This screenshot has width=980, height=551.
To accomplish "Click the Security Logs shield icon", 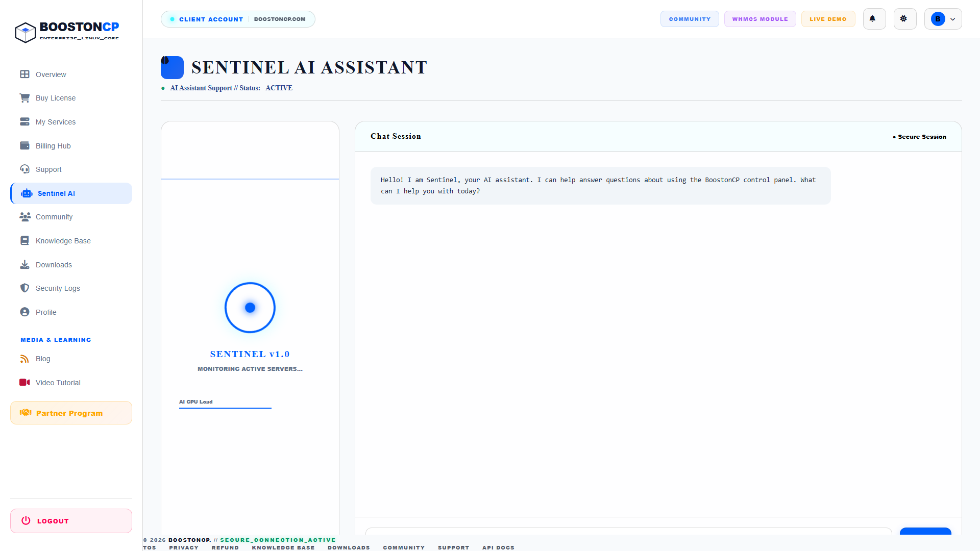I will [x=24, y=288].
